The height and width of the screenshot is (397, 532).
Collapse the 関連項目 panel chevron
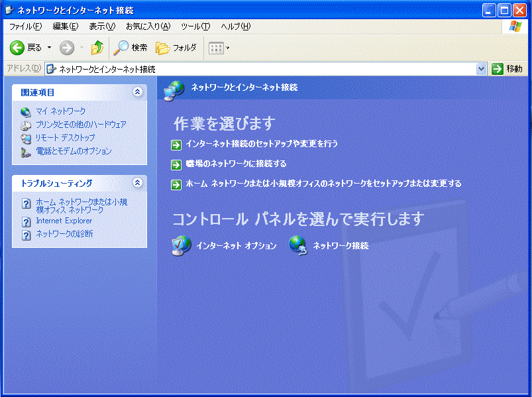coord(137,91)
